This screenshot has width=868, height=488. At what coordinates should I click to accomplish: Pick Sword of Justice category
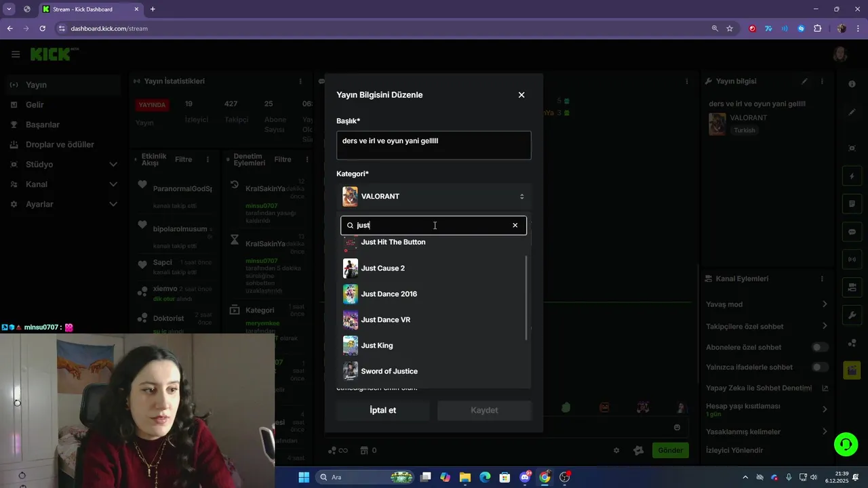coord(434,371)
